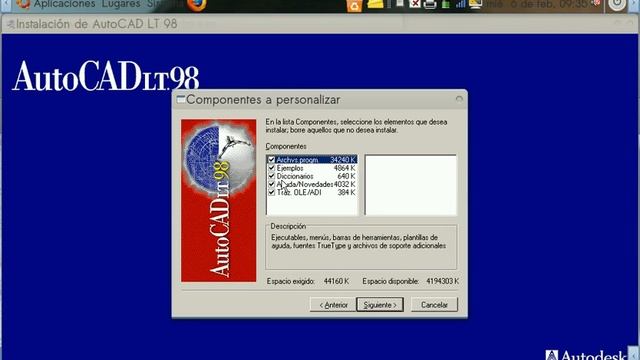Click the Espacio exigido 44160 K value

(336, 281)
